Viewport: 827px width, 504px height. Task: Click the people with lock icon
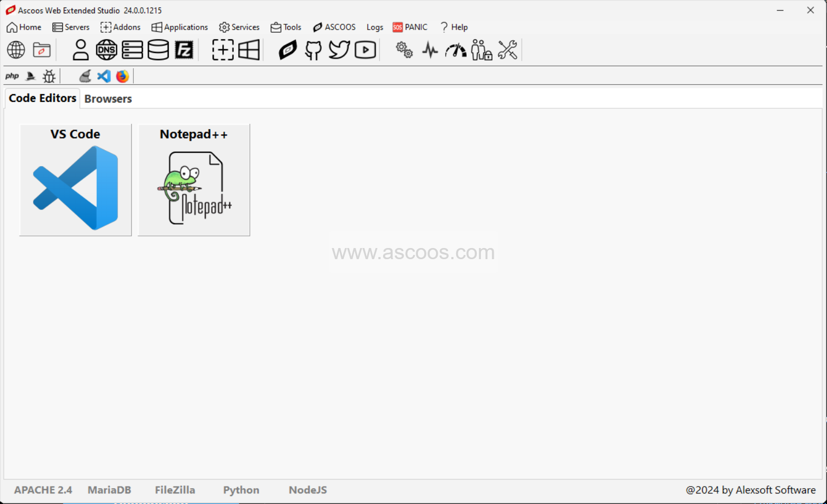(x=481, y=50)
